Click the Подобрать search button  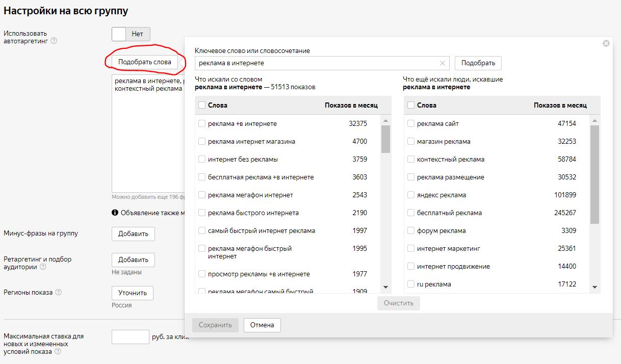478,63
